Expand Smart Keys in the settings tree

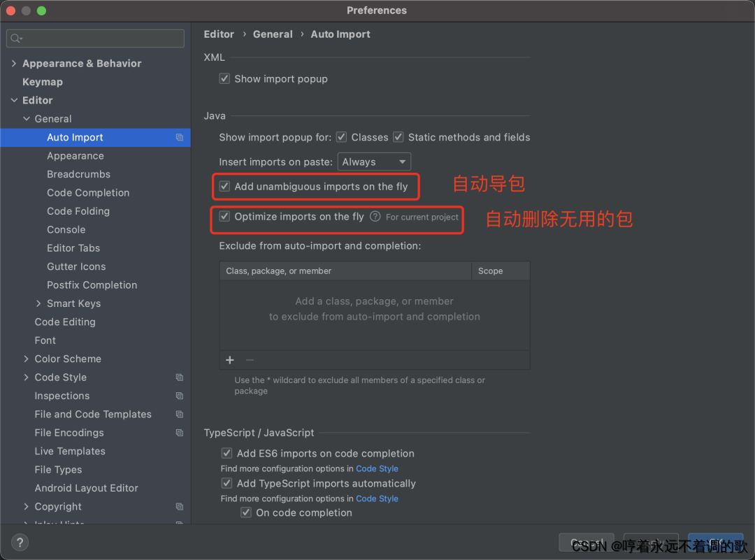(x=40, y=303)
